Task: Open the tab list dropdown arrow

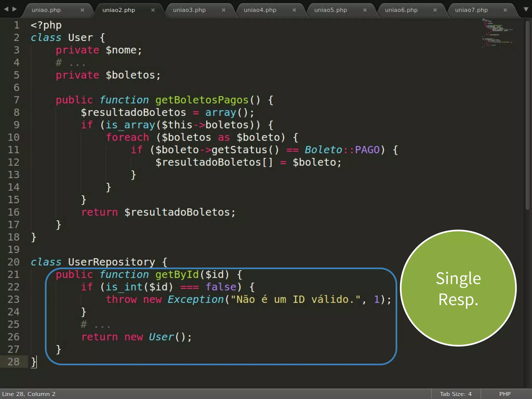Action: pyautogui.click(x=526, y=9)
